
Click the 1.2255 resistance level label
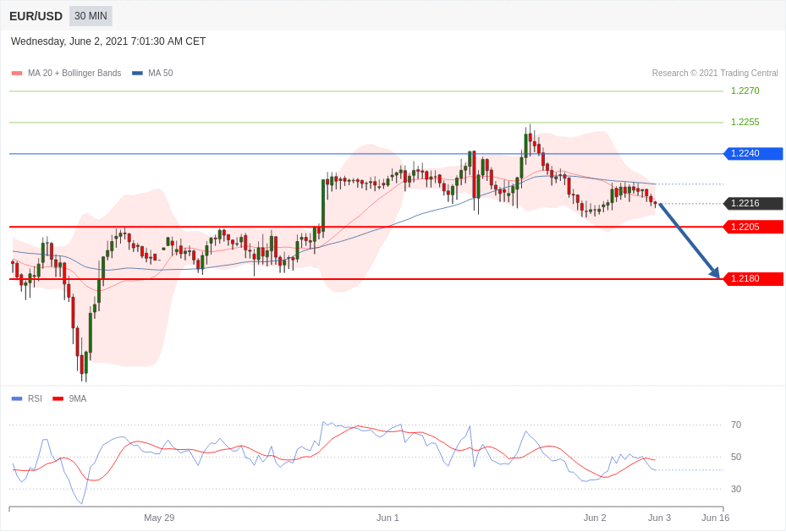click(745, 123)
